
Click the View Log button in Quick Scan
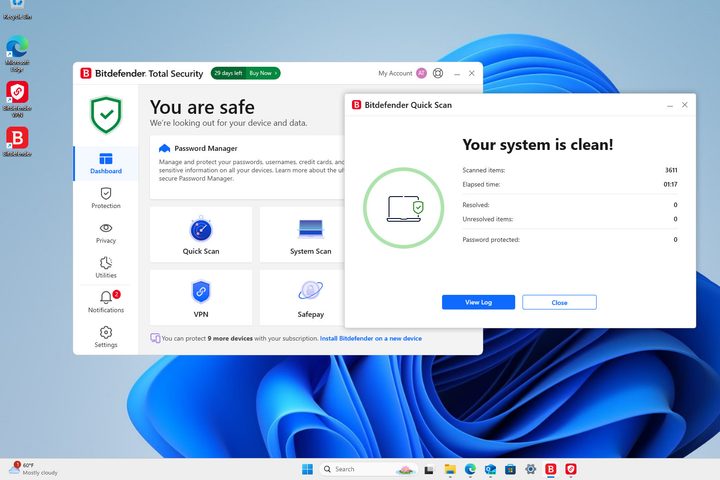click(478, 302)
